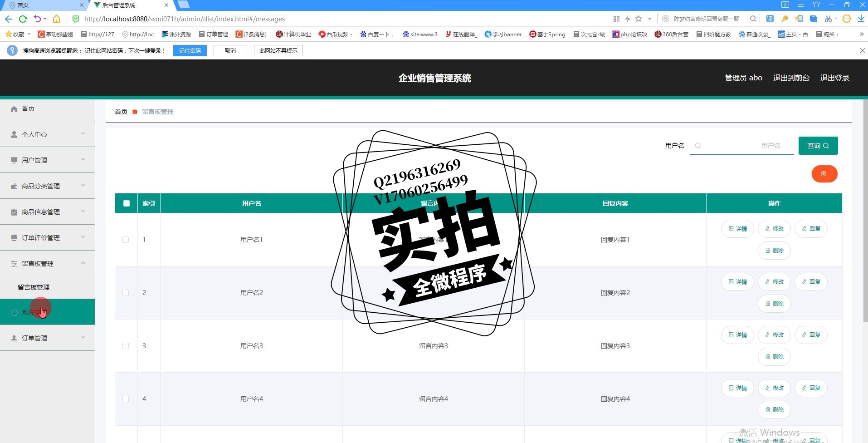Click the red batch delete trash button
The width and height of the screenshot is (868, 443).
(824, 174)
